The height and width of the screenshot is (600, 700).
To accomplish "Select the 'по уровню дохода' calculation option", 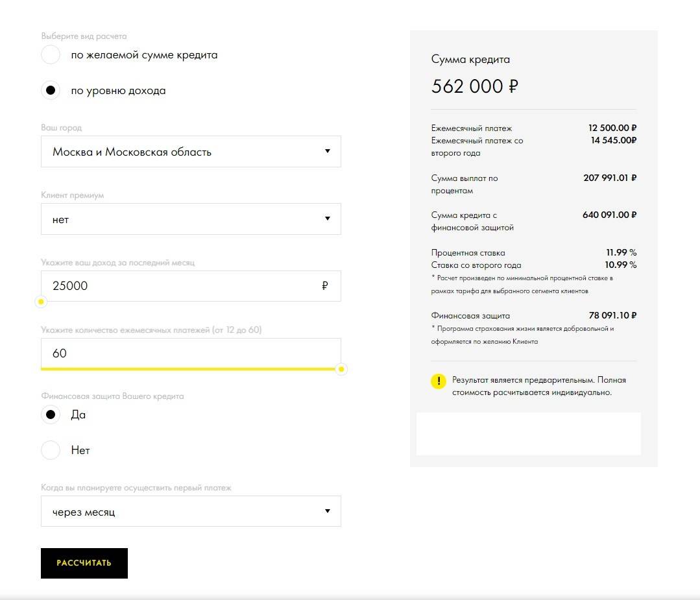I will [51, 91].
